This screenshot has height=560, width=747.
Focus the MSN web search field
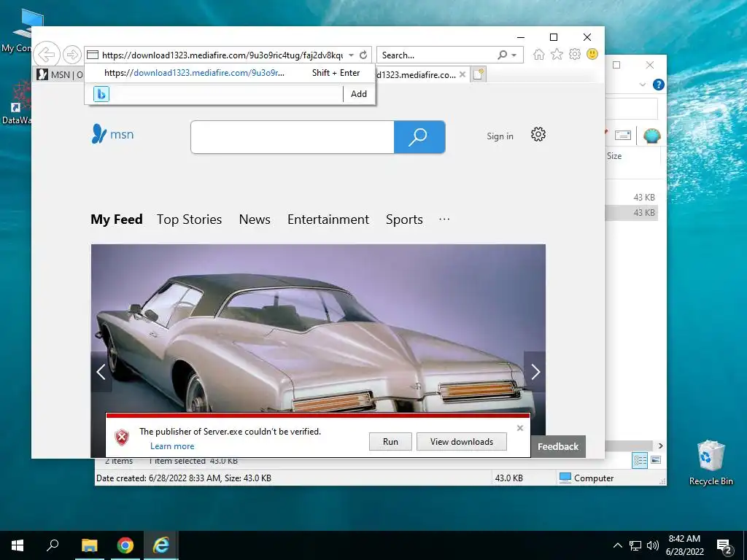293,137
